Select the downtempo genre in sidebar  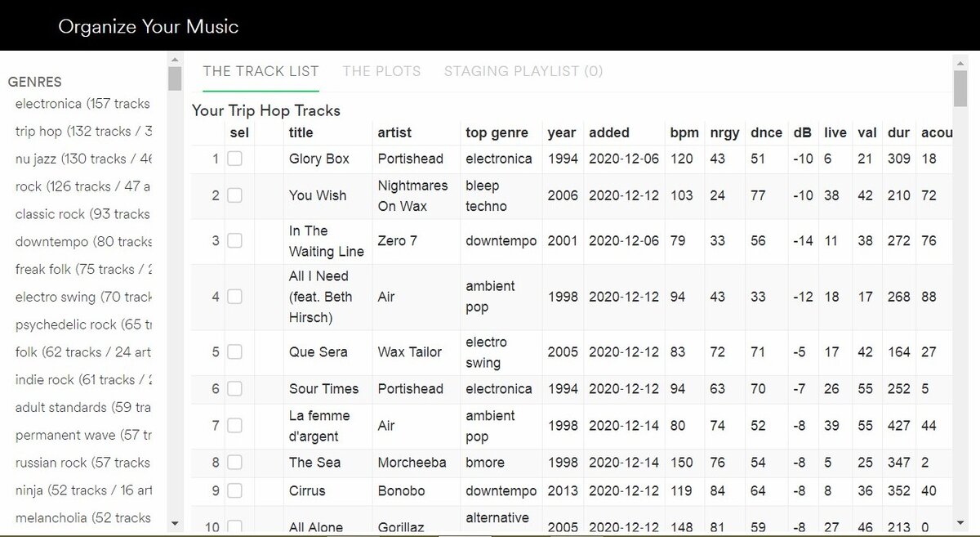(x=83, y=241)
